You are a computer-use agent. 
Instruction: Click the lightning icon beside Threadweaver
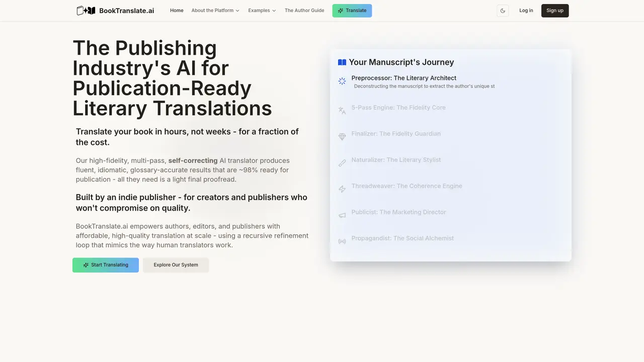(x=342, y=189)
